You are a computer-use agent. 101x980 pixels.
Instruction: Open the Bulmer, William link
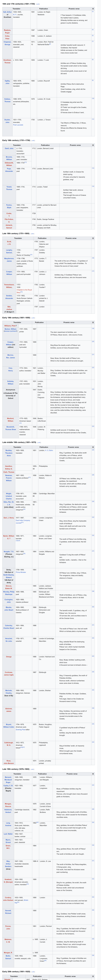coord(10,329)
